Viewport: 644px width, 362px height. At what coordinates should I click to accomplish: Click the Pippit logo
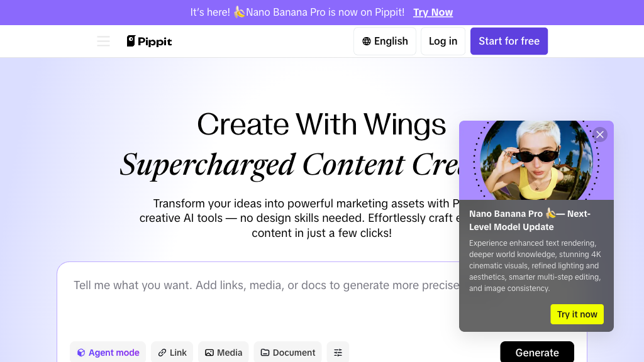point(149,41)
